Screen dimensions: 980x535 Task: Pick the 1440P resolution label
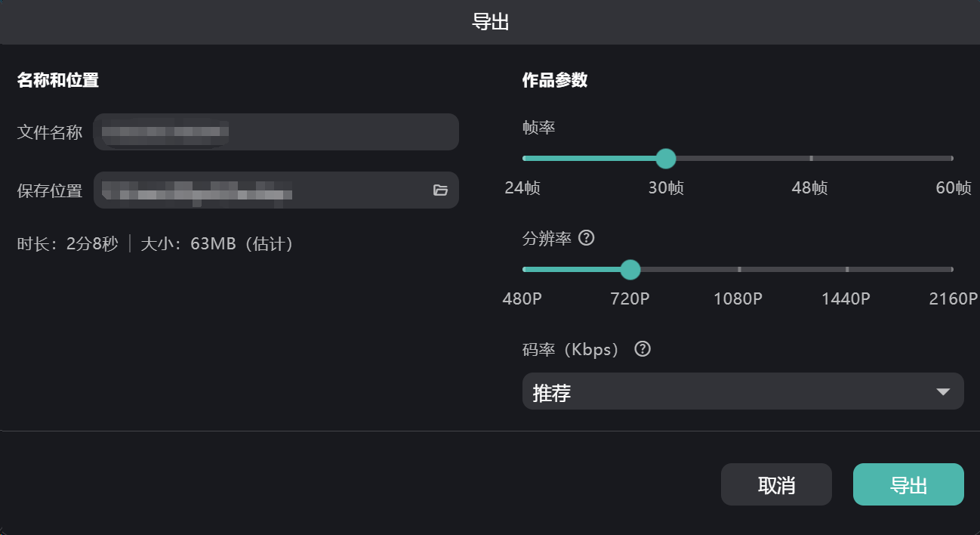coord(846,299)
